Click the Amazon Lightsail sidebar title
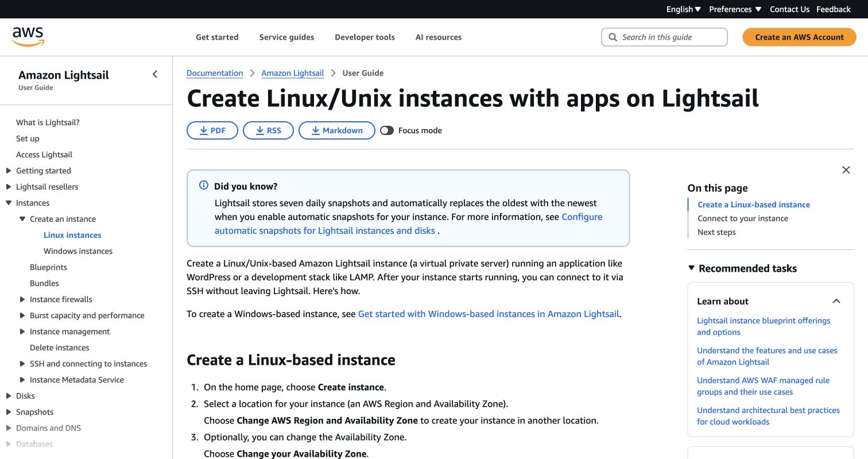Image resolution: width=868 pixels, height=459 pixels. point(64,75)
